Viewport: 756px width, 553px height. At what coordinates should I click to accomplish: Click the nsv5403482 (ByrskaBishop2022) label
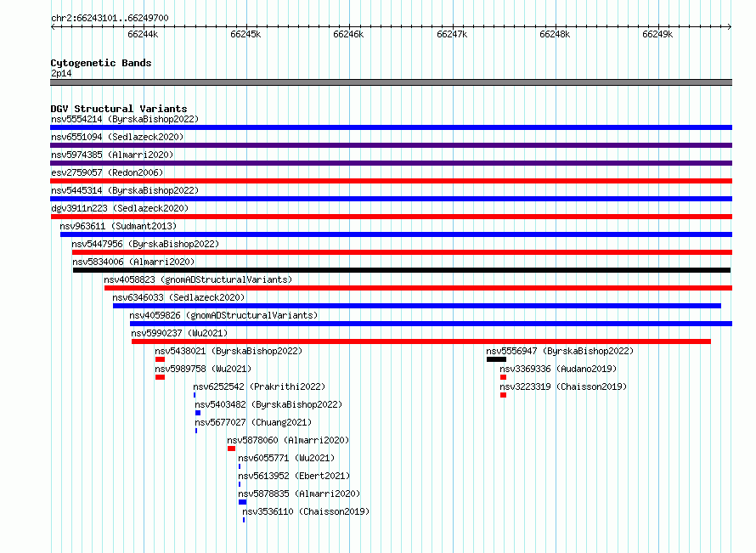coord(268,404)
